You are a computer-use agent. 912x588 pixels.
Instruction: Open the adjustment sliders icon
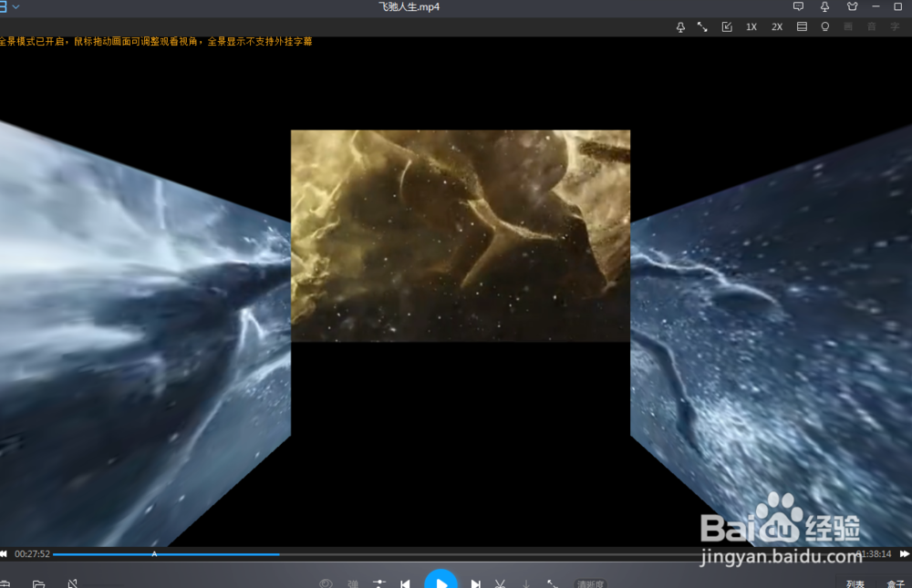point(379,583)
